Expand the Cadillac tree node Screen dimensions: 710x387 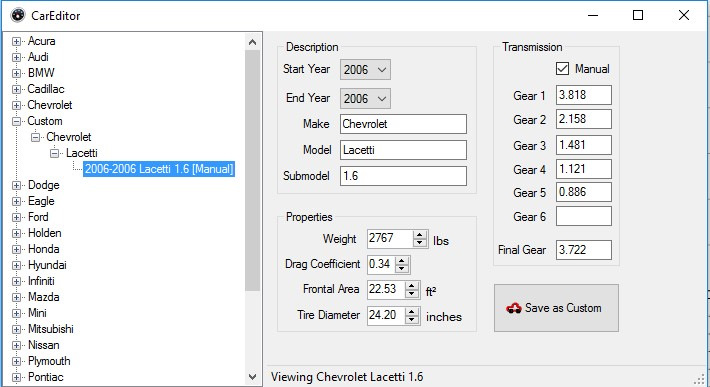pos(16,89)
